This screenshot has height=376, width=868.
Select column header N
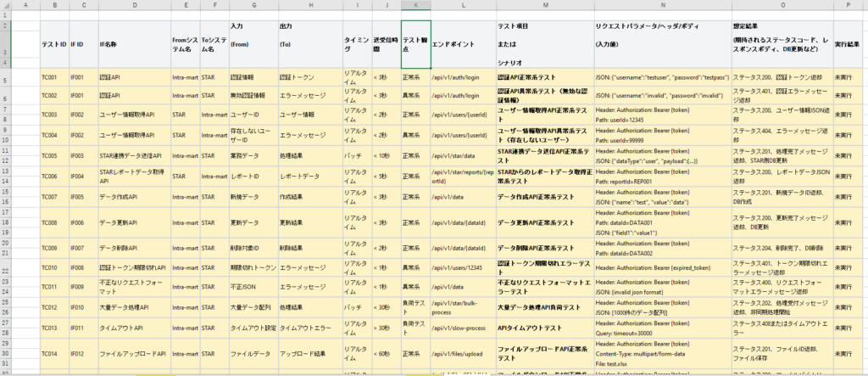[663, 5]
